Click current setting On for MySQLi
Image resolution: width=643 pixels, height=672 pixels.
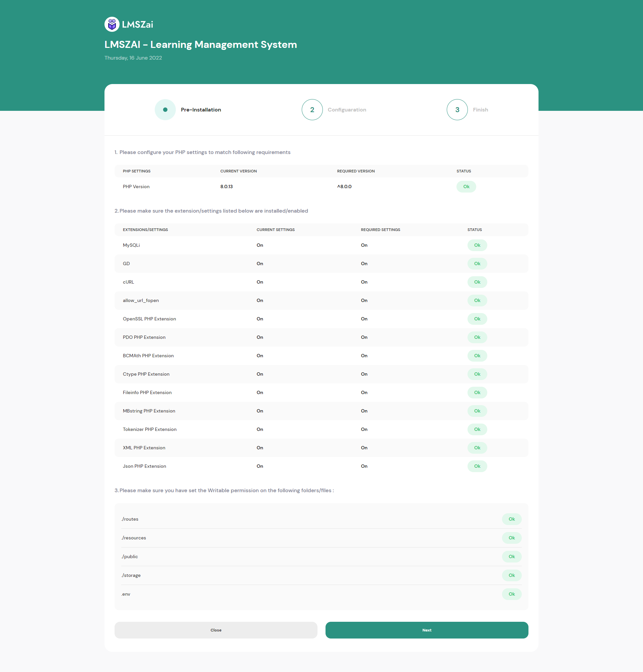click(x=260, y=245)
